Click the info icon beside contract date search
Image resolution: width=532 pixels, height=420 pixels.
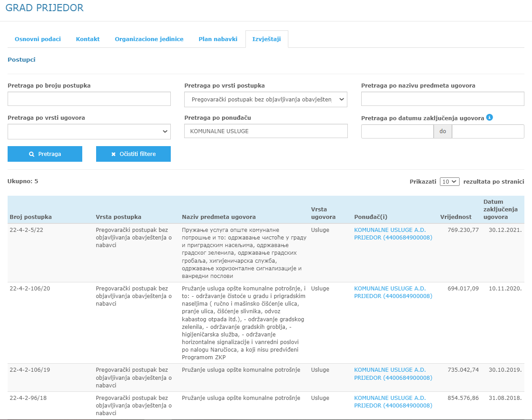490,118
